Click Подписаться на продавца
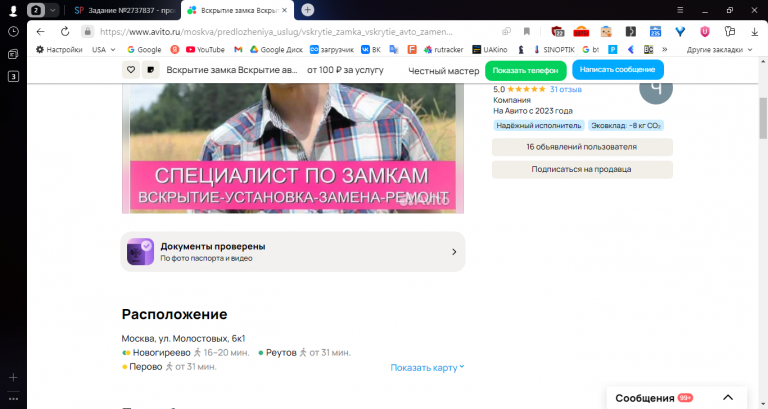768x409 pixels. pyautogui.click(x=582, y=169)
